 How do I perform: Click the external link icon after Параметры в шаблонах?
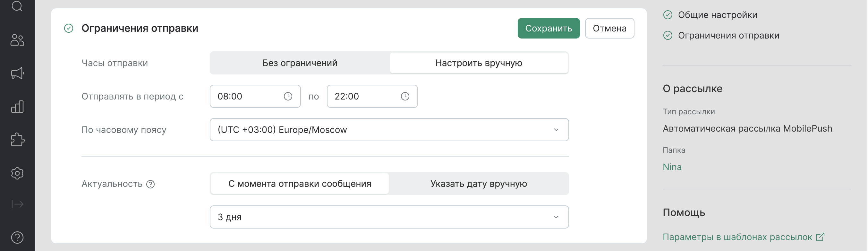pyautogui.click(x=820, y=237)
